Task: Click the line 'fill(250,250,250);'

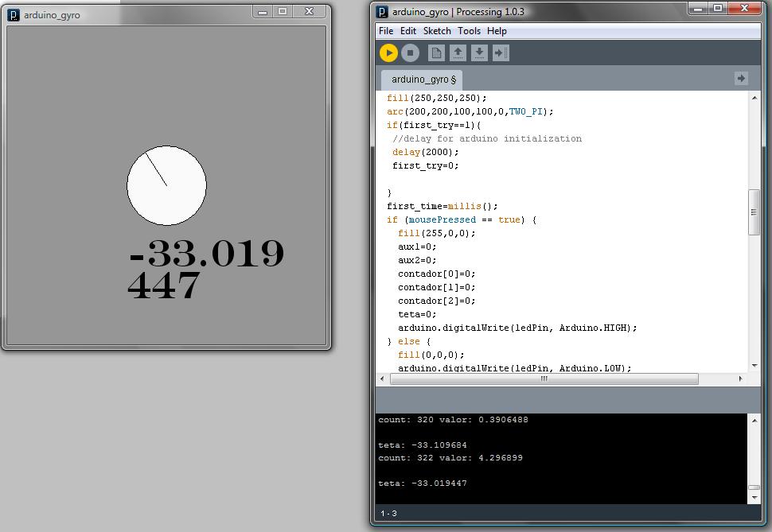Action: coord(437,98)
